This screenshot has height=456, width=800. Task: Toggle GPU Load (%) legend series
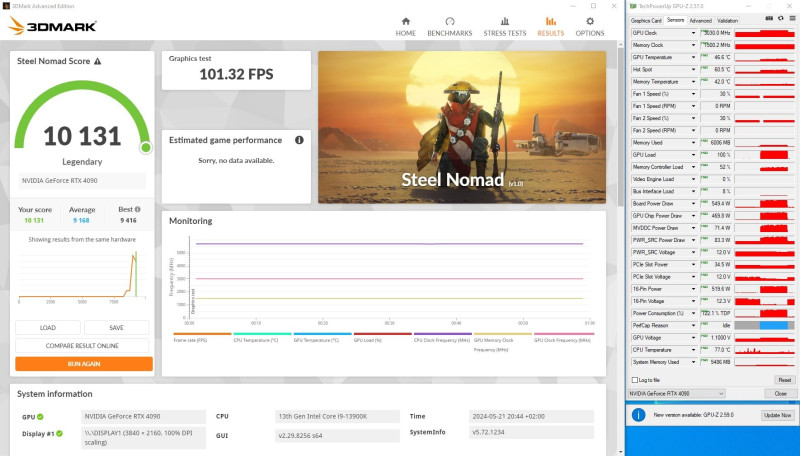383,338
